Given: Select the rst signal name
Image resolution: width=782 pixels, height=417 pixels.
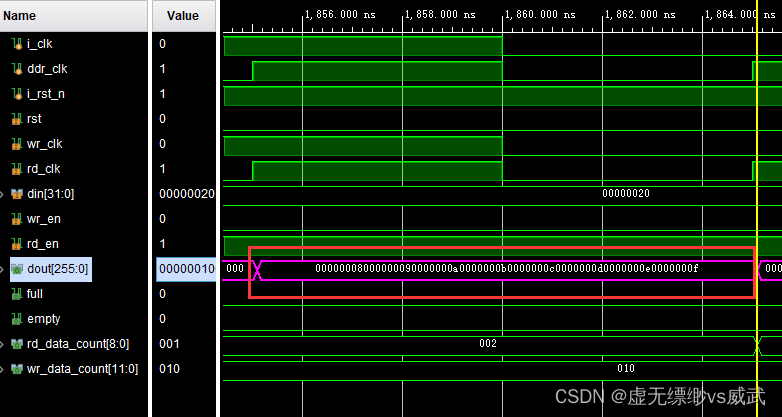Looking at the screenshot, I should 34,119.
